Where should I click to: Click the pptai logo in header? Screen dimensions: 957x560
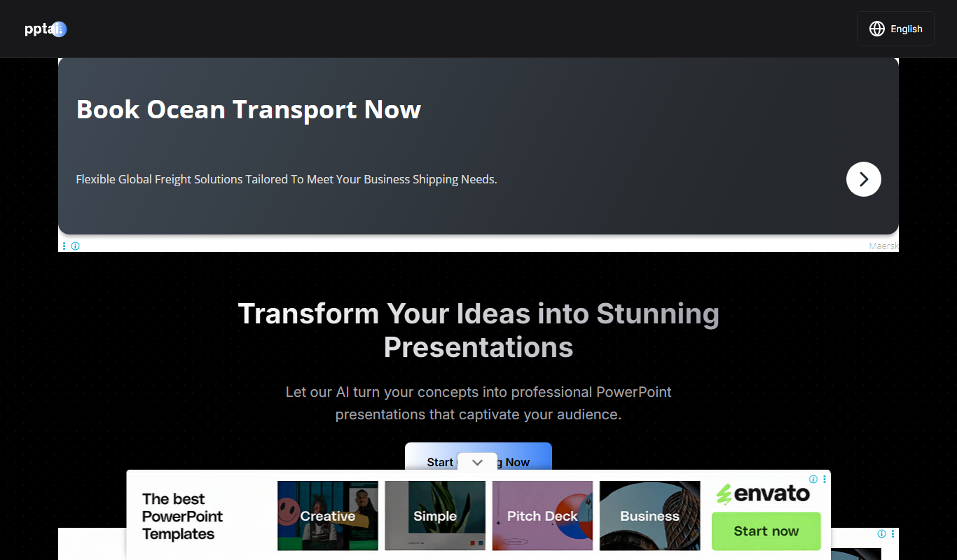point(46,29)
